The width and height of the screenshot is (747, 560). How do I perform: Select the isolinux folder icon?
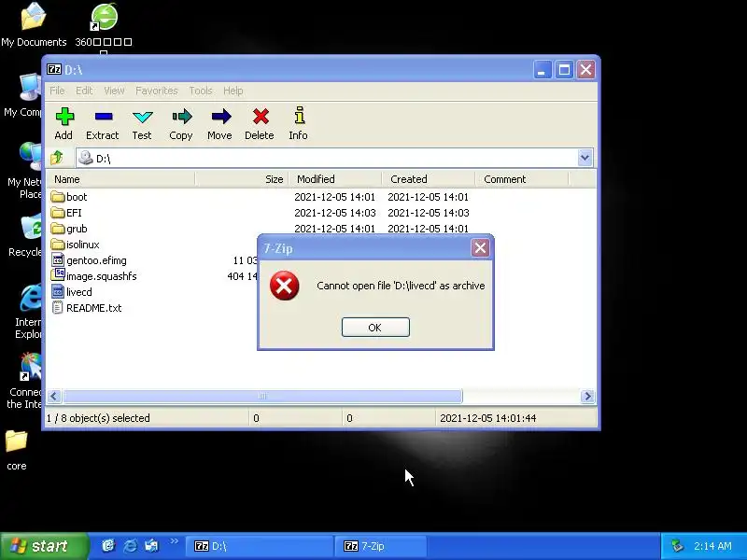click(x=58, y=245)
